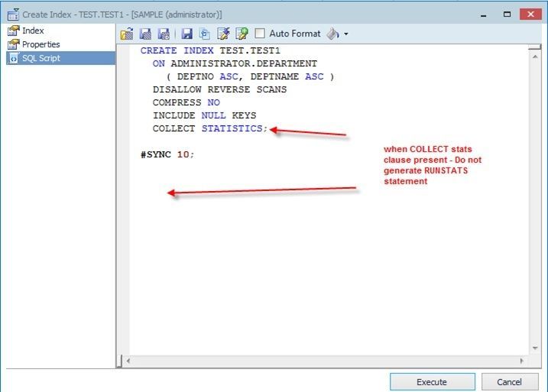Image resolution: width=548 pixels, height=392 pixels.
Task: Click the TEST.TEST1 index name in the script
Action: (250, 50)
